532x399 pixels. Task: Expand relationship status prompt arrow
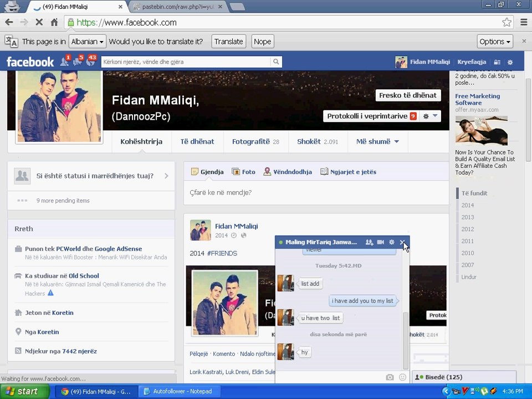pos(166,176)
